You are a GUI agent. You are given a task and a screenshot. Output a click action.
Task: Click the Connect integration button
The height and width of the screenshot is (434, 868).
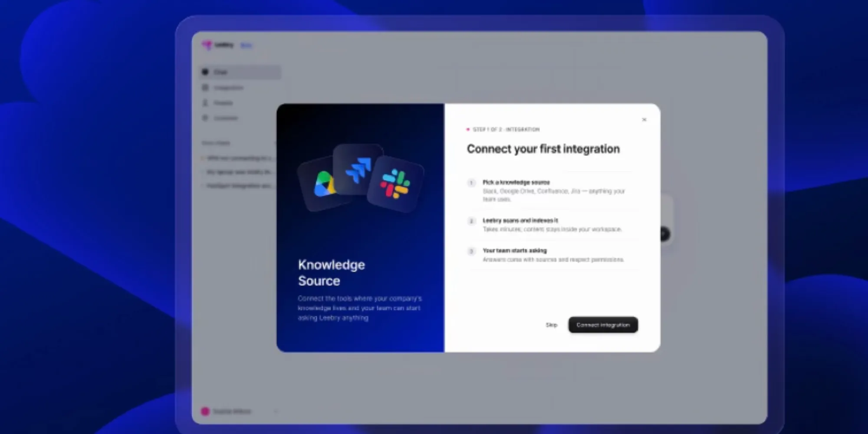603,325
